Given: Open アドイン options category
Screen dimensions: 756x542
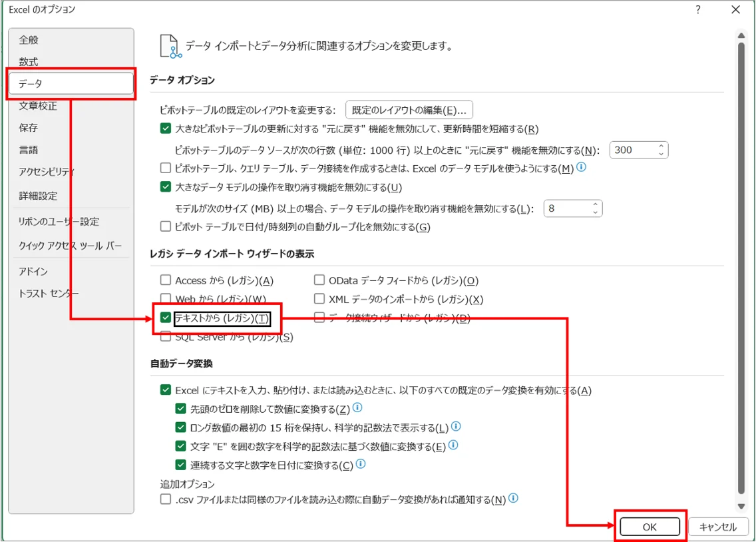Looking at the screenshot, I should 71,272.
